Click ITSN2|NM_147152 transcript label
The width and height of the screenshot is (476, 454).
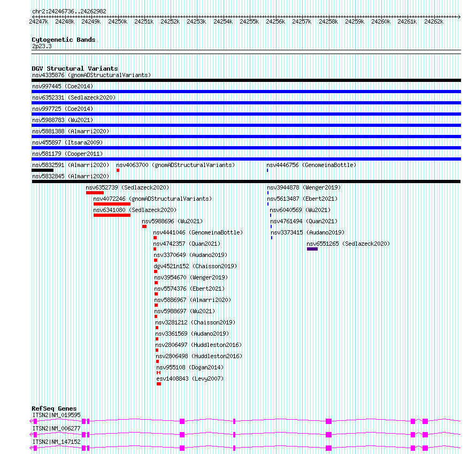(x=57, y=442)
